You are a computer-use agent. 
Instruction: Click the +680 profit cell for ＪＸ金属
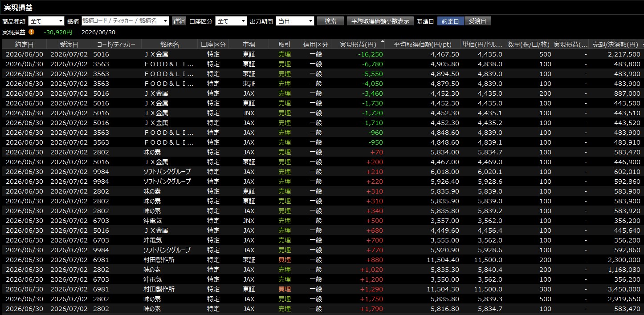(375, 230)
